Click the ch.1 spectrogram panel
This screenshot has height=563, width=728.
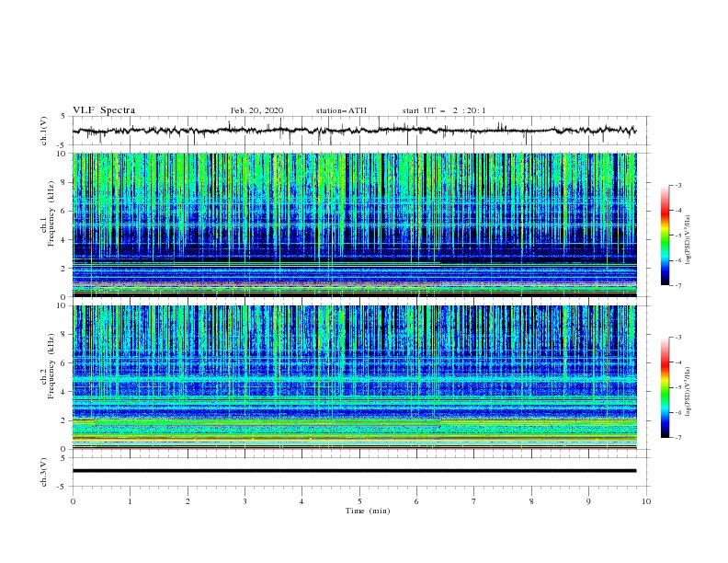[x=354, y=224]
